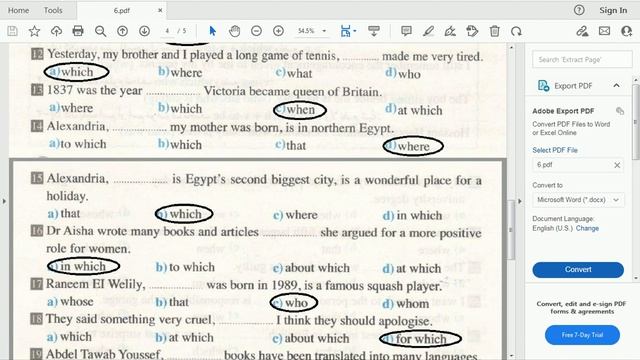
Task: Click the page number input field
Action: click(x=167, y=31)
